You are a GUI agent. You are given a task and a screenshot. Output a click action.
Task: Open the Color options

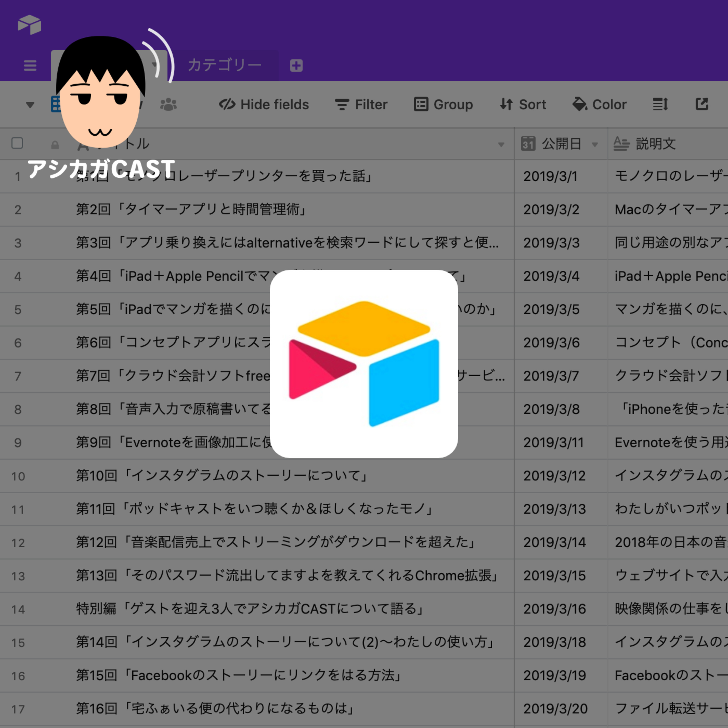tap(599, 104)
